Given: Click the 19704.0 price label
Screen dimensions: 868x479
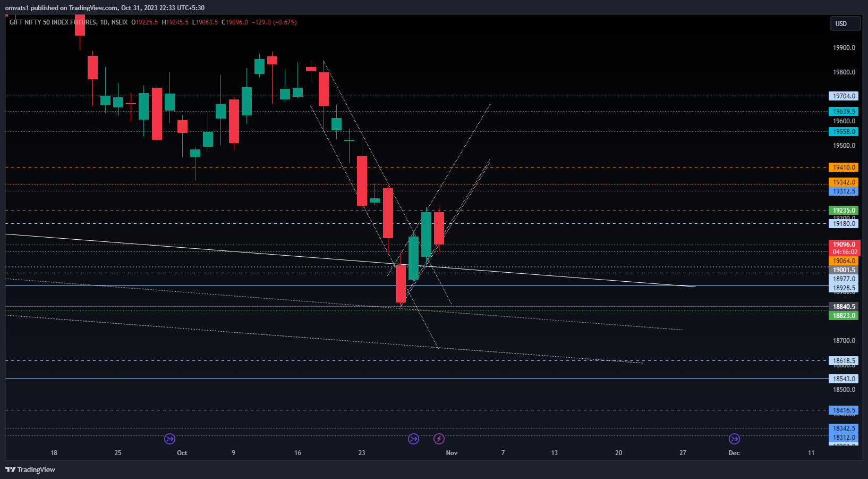Looking at the screenshot, I should pyautogui.click(x=844, y=96).
